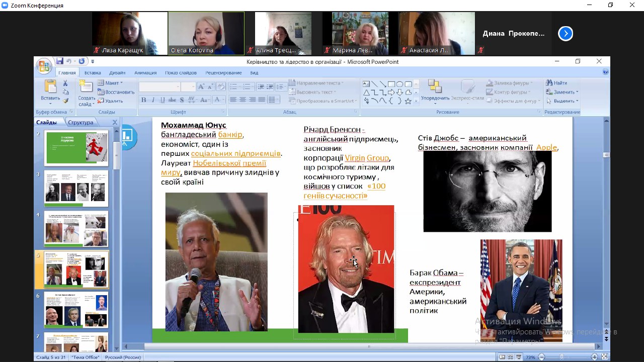
Task: Switch to Slide Sorter view in status bar
Action: pyautogui.click(x=511, y=357)
